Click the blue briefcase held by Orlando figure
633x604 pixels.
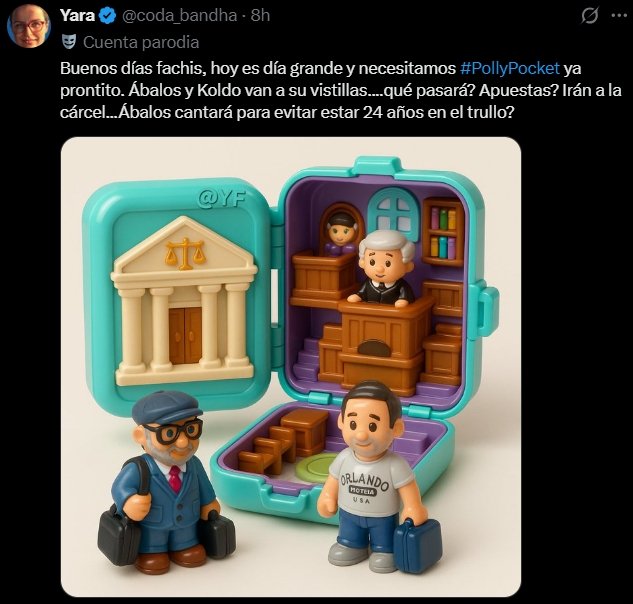coord(417,545)
